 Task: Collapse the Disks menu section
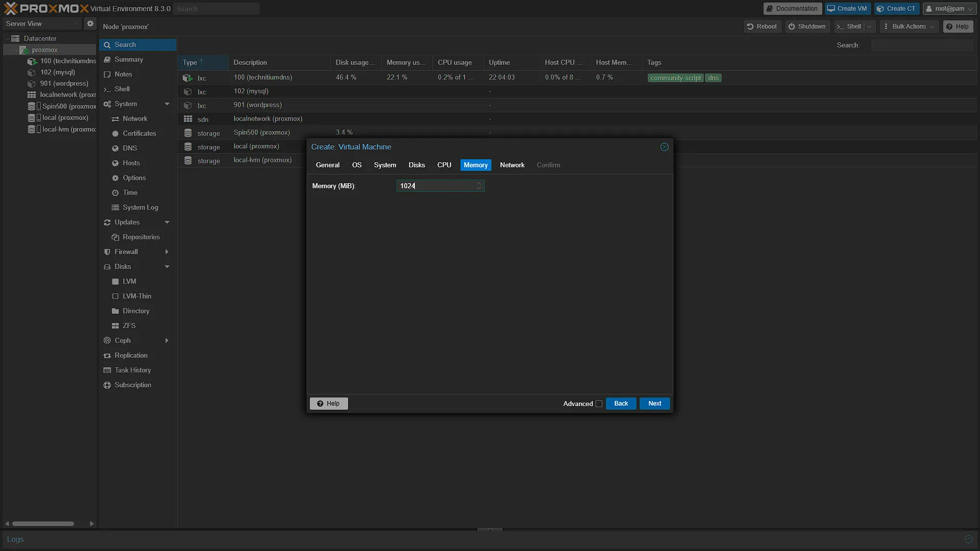167,267
